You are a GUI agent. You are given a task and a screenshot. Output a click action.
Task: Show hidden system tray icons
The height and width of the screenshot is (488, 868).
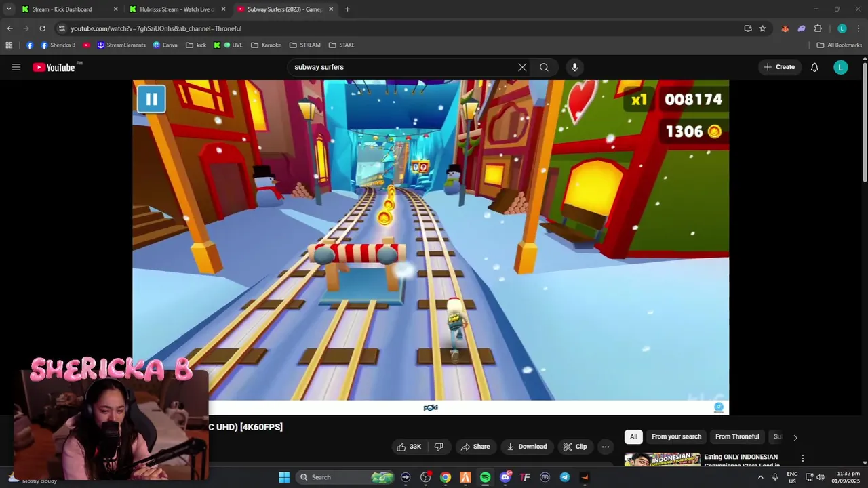[x=760, y=477]
